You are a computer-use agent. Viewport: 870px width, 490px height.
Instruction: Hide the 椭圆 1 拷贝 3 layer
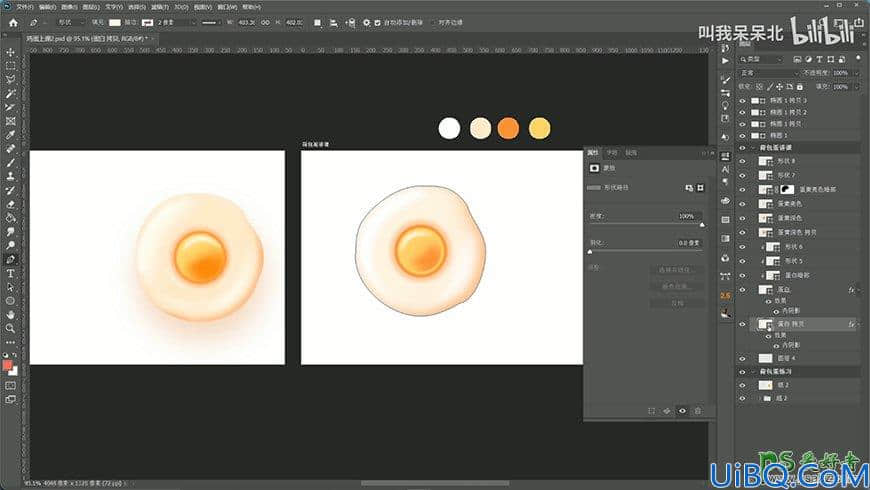(742, 100)
